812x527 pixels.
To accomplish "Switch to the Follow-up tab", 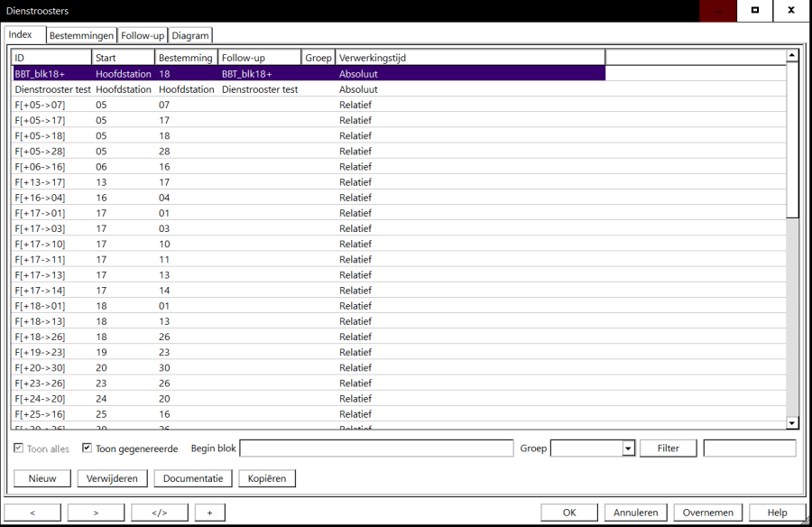I will [143, 35].
